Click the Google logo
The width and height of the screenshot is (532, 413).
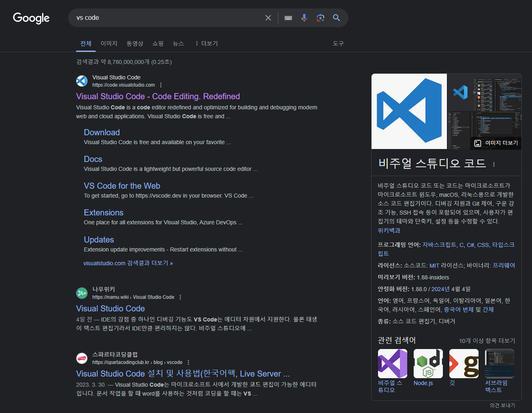(x=31, y=18)
